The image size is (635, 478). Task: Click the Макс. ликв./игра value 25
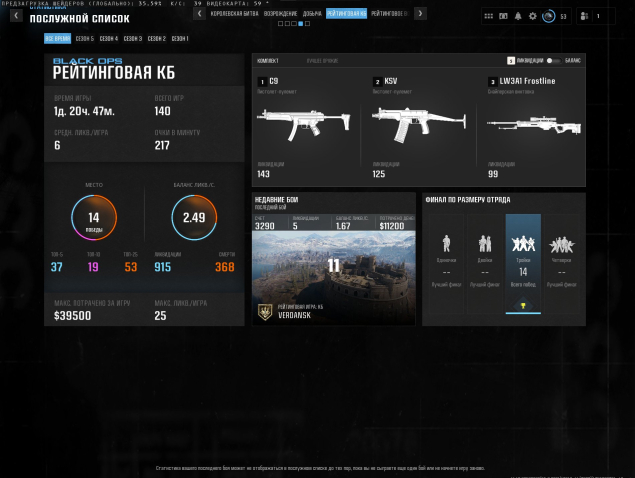[x=160, y=316]
